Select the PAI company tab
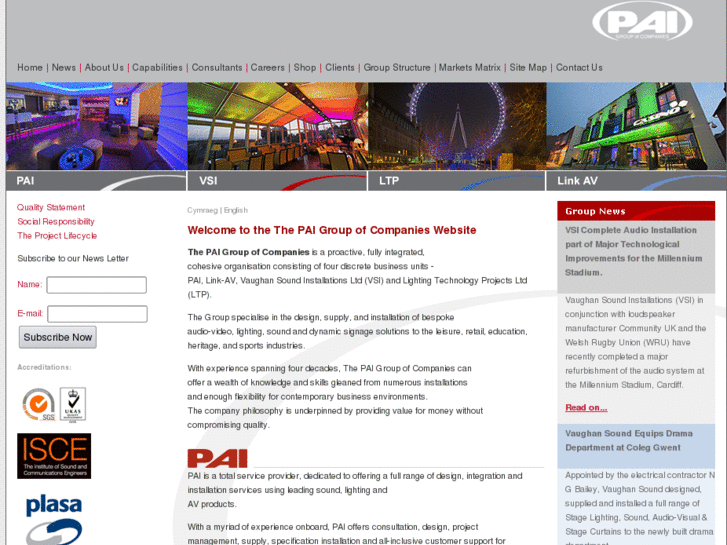 click(x=96, y=181)
